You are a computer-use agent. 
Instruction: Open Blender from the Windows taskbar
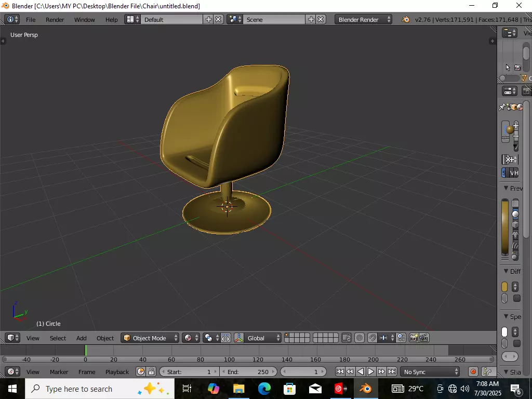point(365,389)
